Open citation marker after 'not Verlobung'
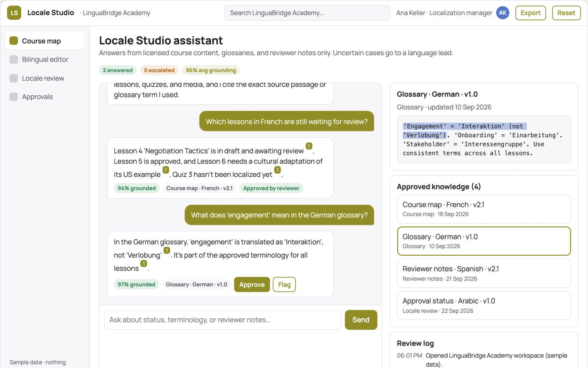 coord(166,250)
